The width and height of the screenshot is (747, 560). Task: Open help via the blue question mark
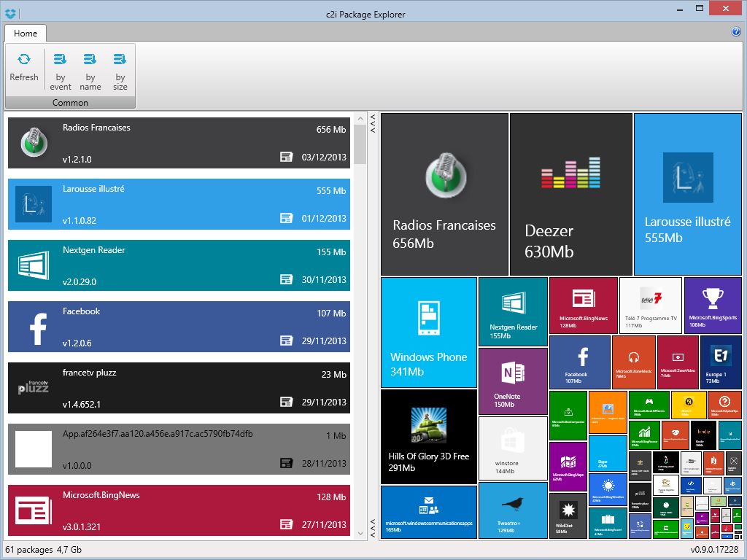736,32
